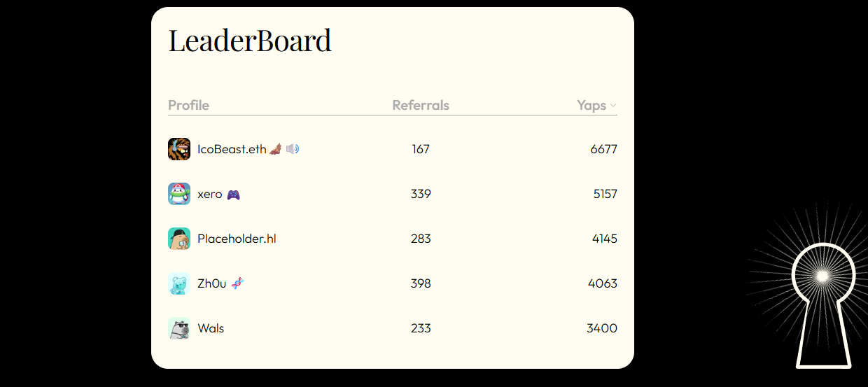868x387 pixels.
Task: Click the game controller emoji beside xero
Action: pos(233,194)
